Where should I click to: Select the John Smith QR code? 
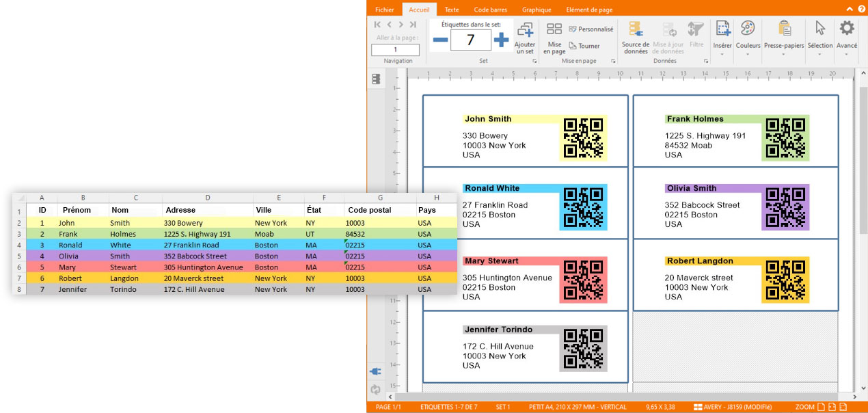point(583,139)
